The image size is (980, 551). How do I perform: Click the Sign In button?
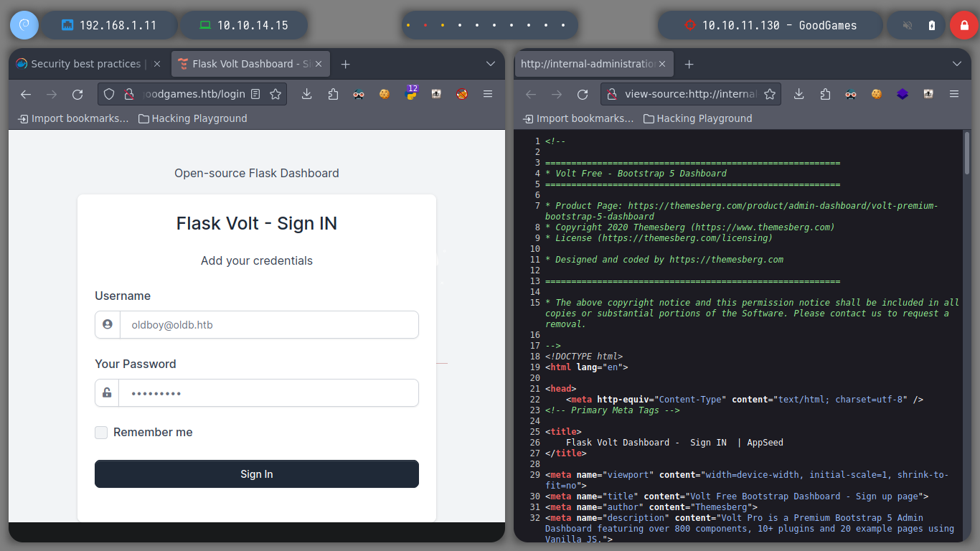click(257, 474)
